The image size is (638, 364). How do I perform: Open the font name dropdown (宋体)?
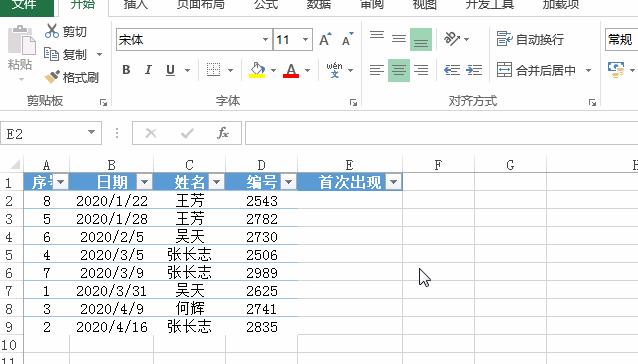(265, 39)
